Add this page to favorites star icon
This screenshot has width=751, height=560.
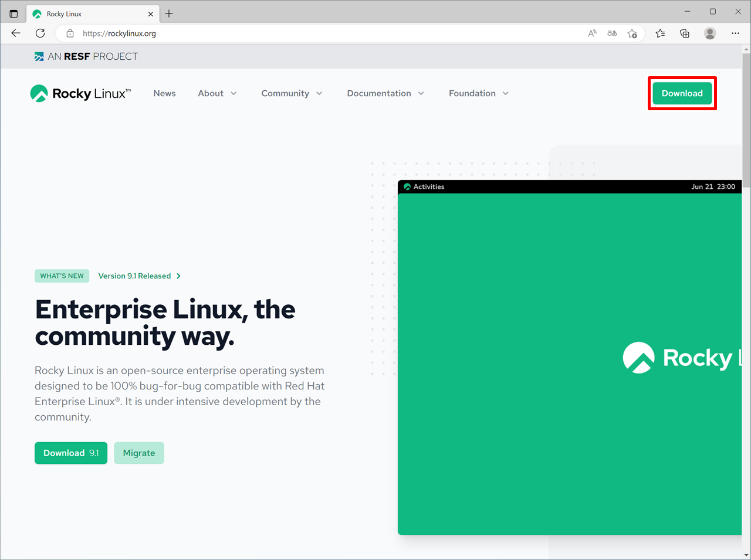coord(632,33)
